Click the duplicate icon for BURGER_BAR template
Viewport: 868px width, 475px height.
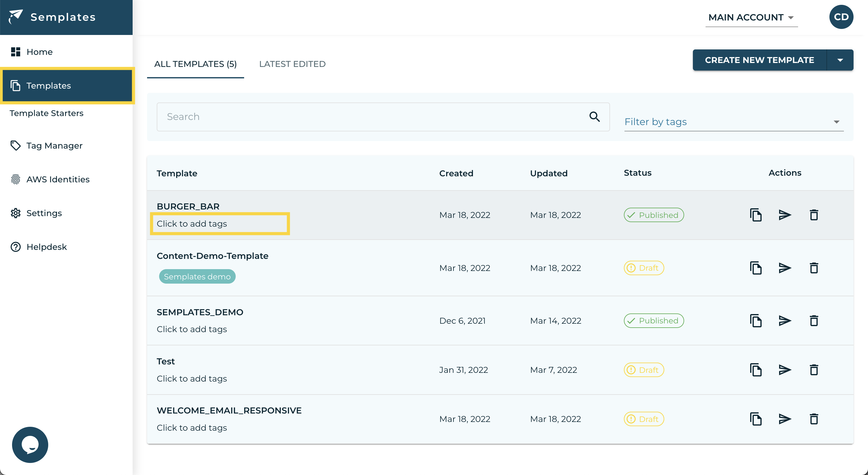coord(756,215)
